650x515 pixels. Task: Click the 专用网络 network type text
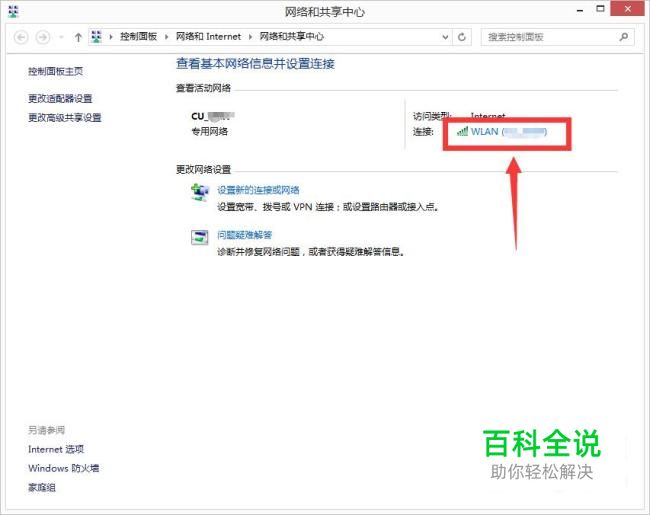point(209,132)
